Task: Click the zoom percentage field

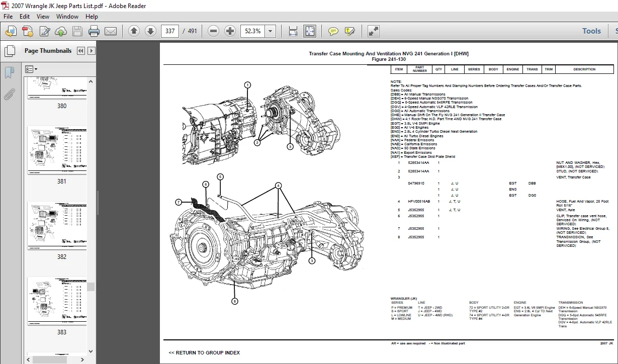Action: coord(253,31)
